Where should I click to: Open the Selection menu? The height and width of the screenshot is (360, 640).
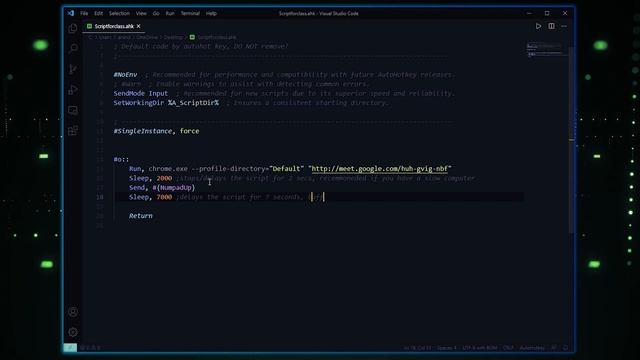(x=119, y=13)
